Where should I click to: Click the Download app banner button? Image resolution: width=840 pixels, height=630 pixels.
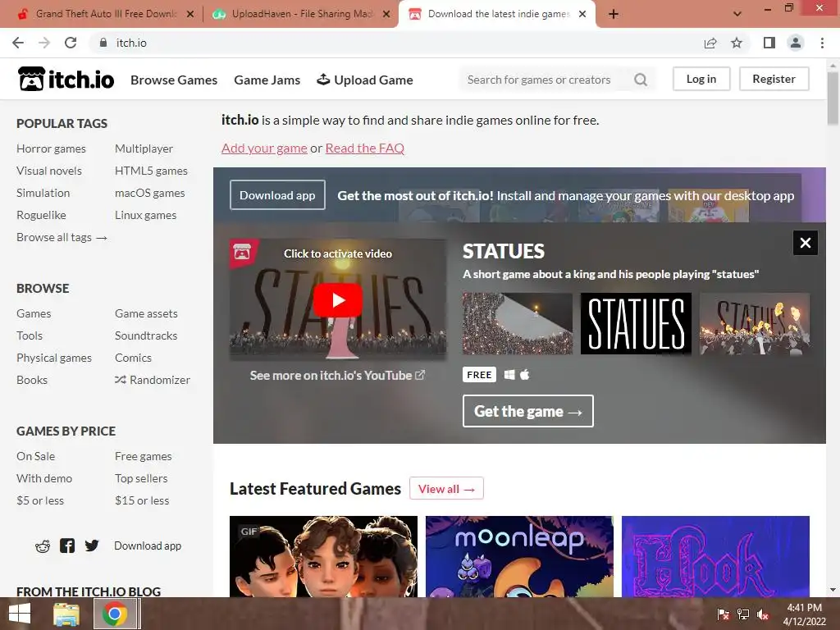(x=277, y=195)
